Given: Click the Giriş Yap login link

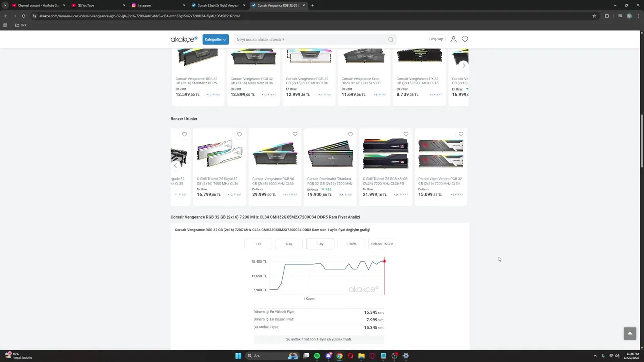Looking at the screenshot, I should [x=436, y=39].
